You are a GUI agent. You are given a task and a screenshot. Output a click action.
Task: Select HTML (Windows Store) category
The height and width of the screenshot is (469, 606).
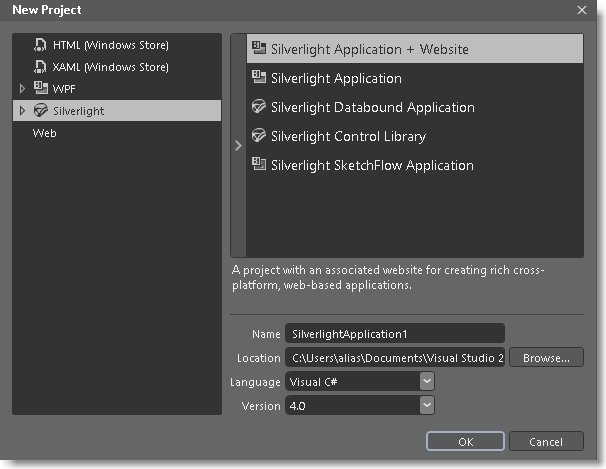(x=111, y=45)
